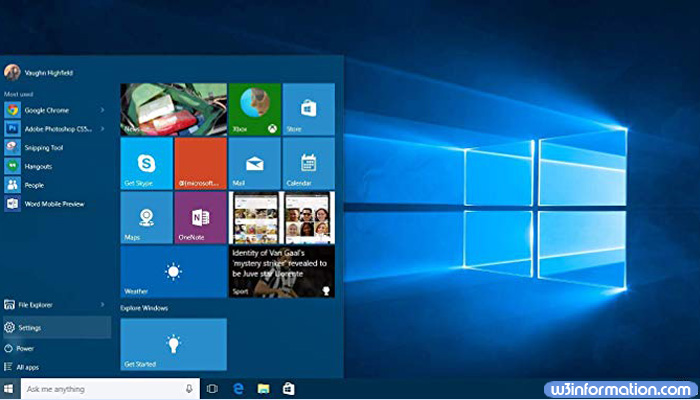Open Settings from Start menu
Screen dimensions: 700x400
[x=57, y=328]
